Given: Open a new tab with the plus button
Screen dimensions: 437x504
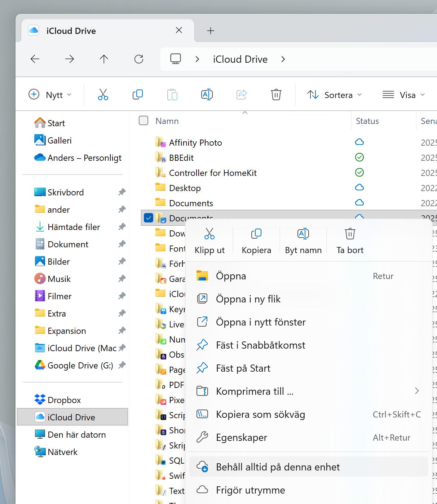Looking at the screenshot, I should pos(211,31).
